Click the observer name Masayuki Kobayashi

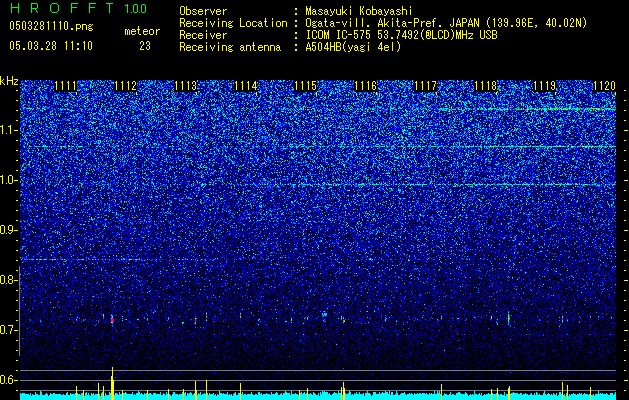(359, 11)
